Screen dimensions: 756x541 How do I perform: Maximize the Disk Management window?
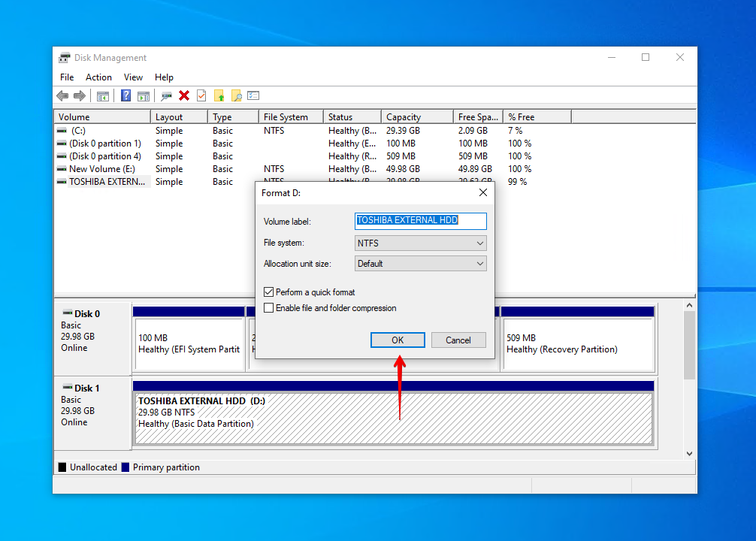(646, 57)
